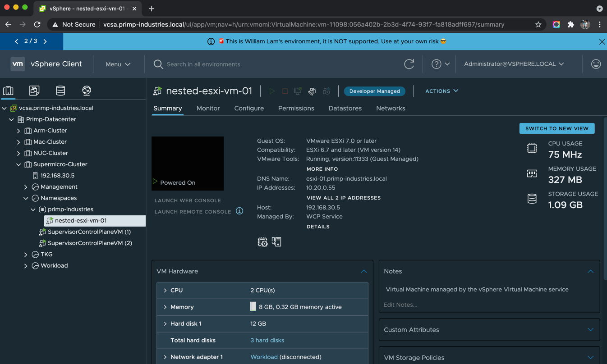
Task: Expand the Arm-Cluster node
Action: click(x=18, y=131)
